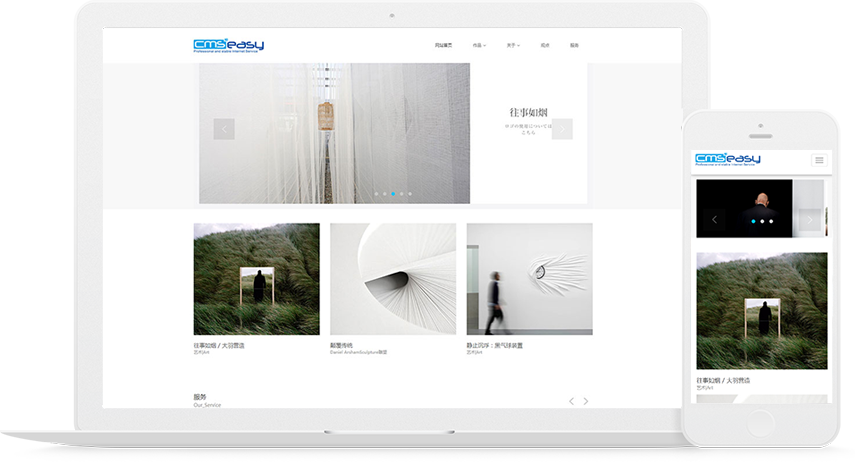Screen dimensions: 855x462
Task: Open the 静止沉浮：黑气球装置 title link
Action: coord(495,345)
